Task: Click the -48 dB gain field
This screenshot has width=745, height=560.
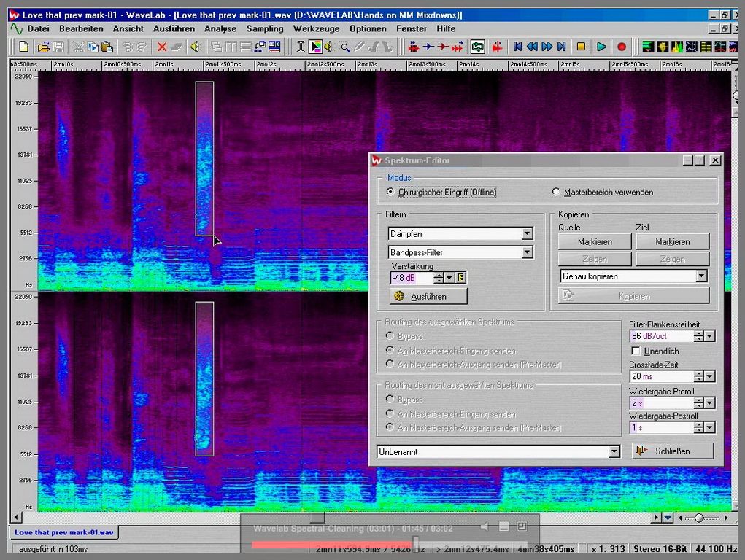Action: pos(412,277)
